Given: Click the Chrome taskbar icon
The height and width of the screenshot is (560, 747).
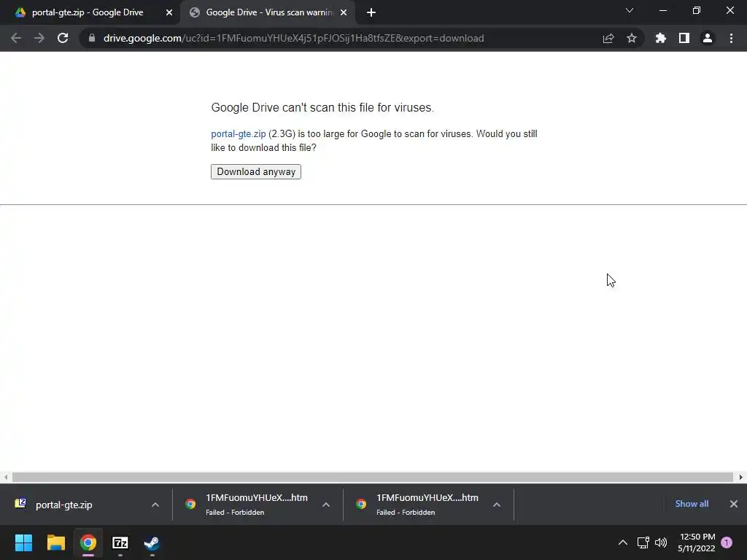Looking at the screenshot, I should tap(88, 542).
